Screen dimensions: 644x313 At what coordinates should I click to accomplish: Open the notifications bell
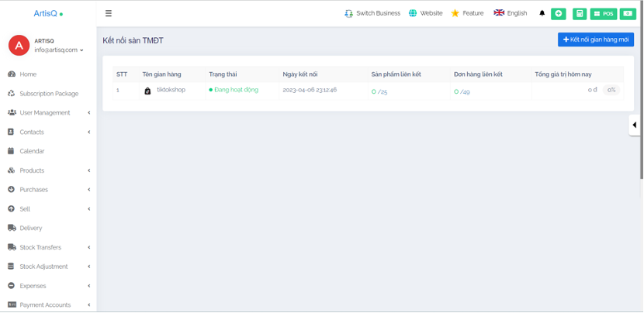tap(542, 13)
